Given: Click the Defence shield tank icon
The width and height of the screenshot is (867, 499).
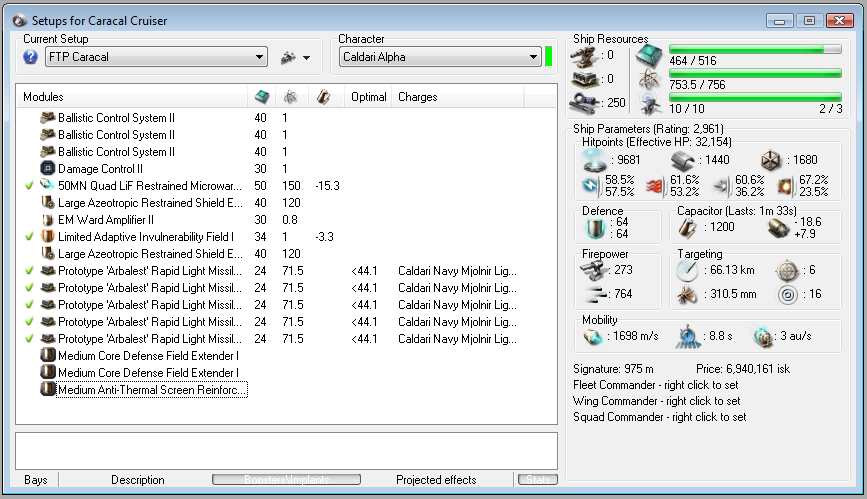Looking at the screenshot, I should point(596,228).
